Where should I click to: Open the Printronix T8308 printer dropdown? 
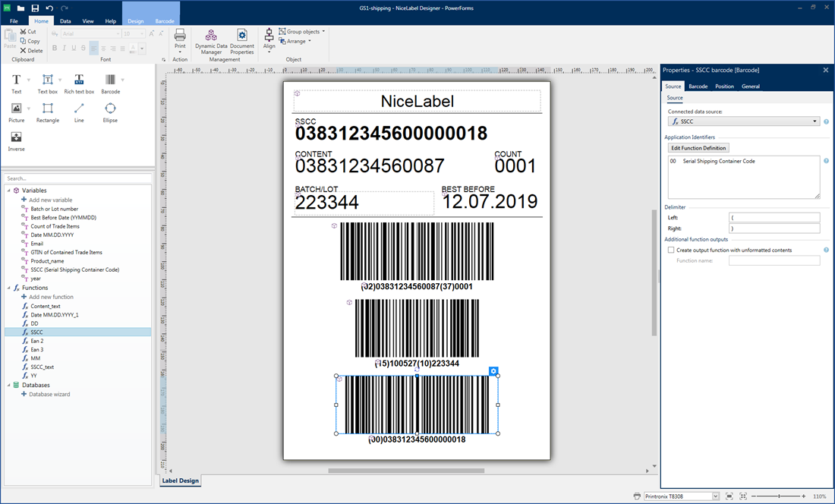click(x=715, y=496)
